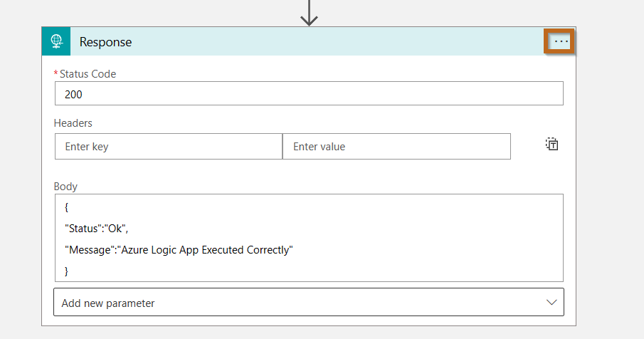Screen dimensions: 644x339
Task: Click the Body label
Action: click(65, 187)
